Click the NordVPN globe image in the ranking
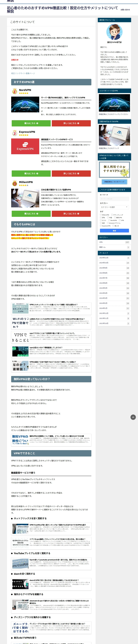This screenshot has height=644, width=138. point(25,105)
